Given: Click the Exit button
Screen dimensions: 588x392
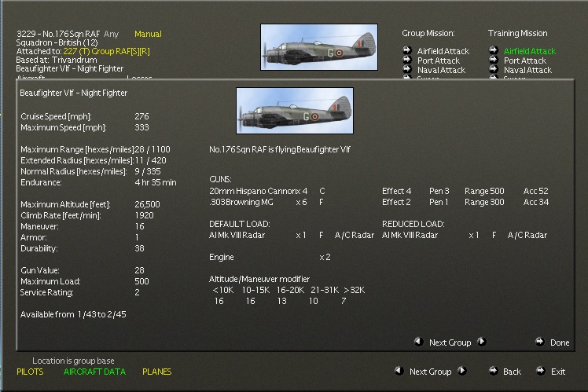Looking at the screenshot, I should tap(558, 372).
